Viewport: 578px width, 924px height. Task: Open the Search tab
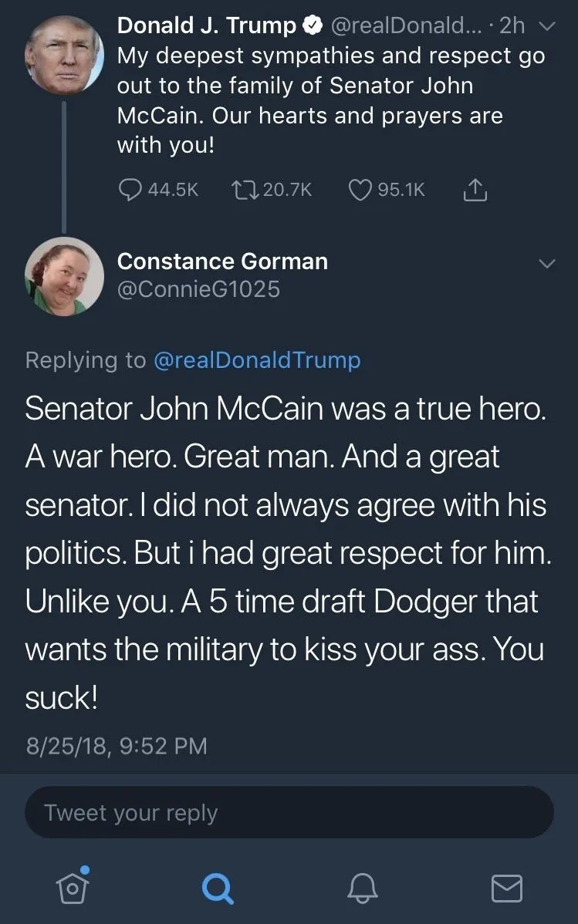(218, 888)
